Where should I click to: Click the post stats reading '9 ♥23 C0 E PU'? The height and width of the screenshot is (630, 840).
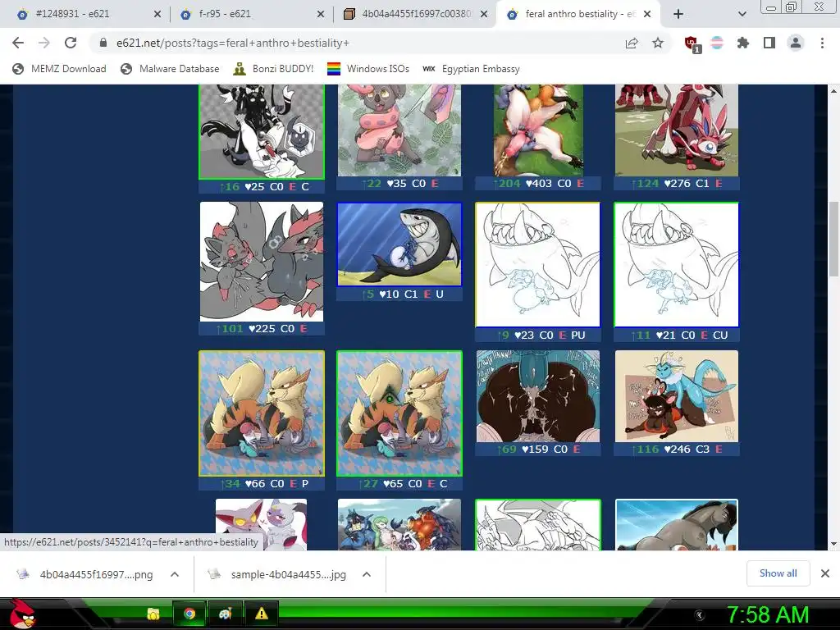tap(538, 336)
